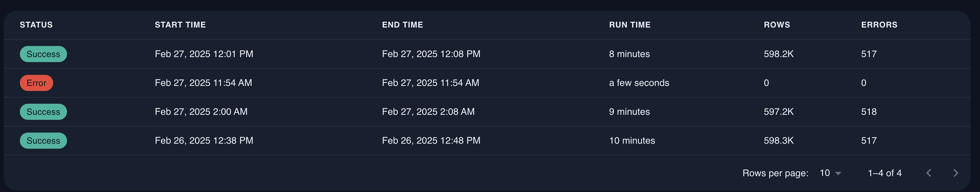Image resolution: width=980 pixels, height=192 pixels.
Task: Click the Feb 27, 2025 11:54 AM start time
Action: click(203, 83)
